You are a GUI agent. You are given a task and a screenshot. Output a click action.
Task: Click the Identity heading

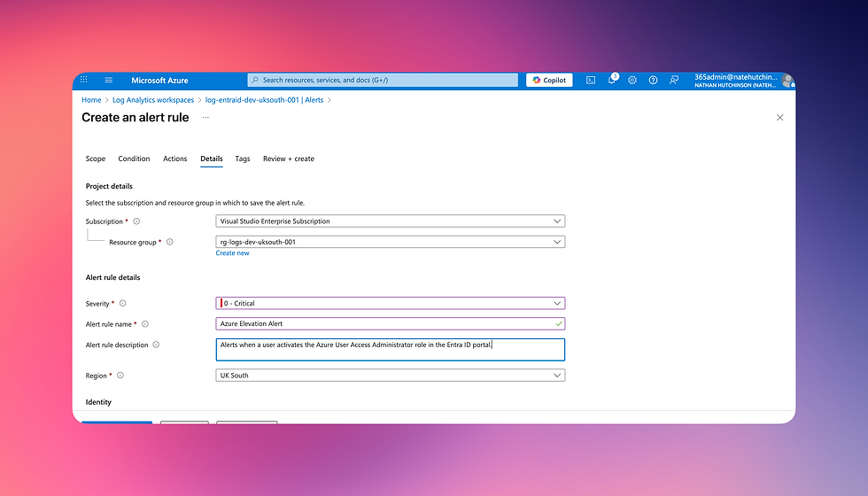coord(98,402)
